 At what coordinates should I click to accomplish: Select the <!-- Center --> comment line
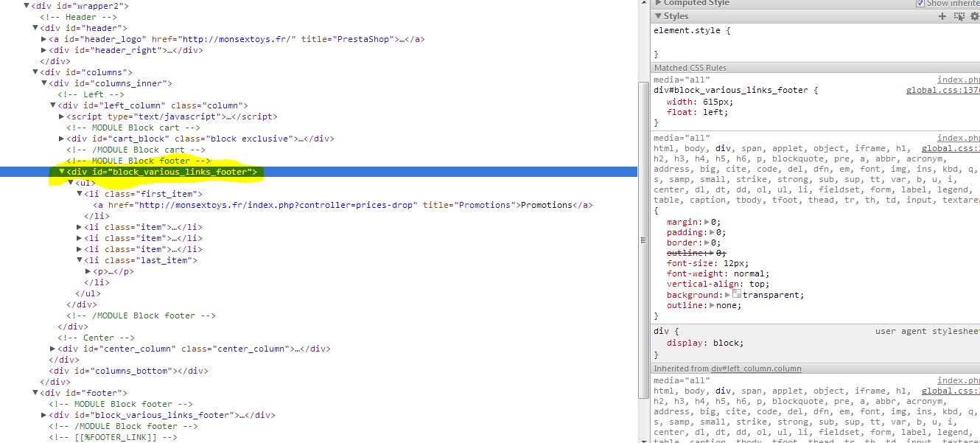coord(97,338)
